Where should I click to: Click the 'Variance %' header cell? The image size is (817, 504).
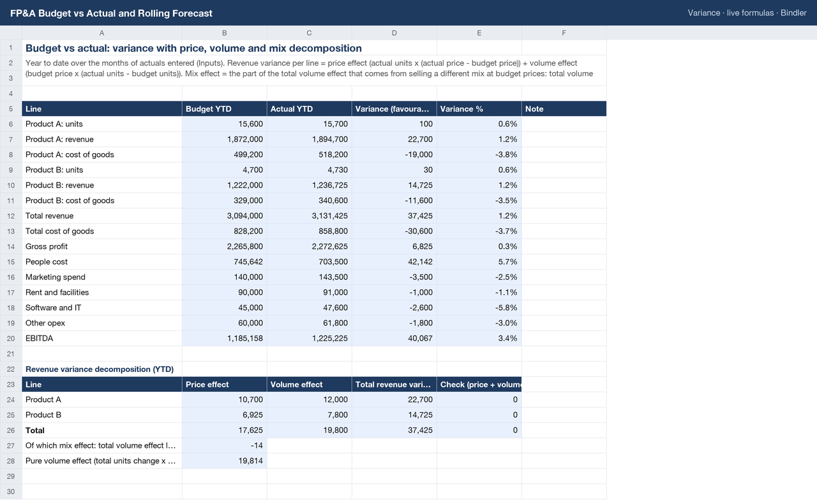point(479,109)
